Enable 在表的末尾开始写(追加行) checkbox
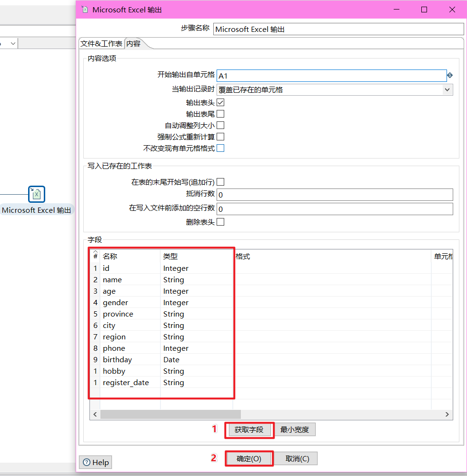 click(220, 182)
